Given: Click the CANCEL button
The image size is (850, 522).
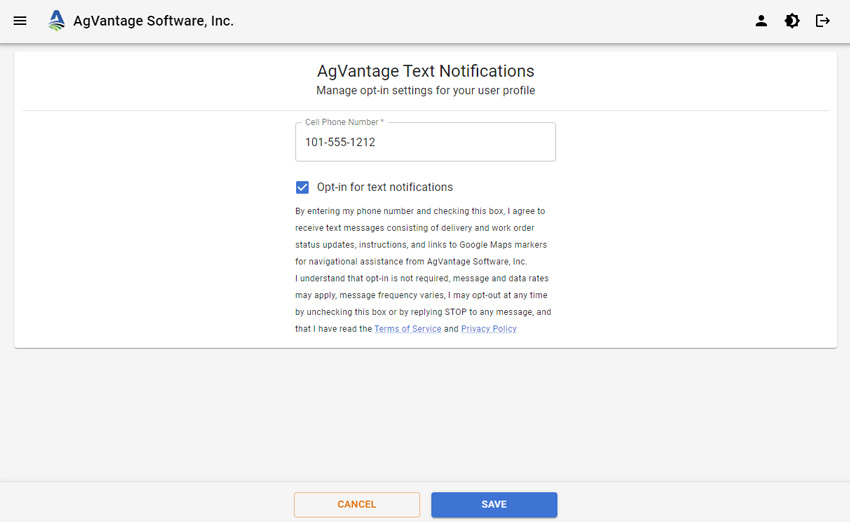Looking at the screenshot, I should (x=357, y=504).
